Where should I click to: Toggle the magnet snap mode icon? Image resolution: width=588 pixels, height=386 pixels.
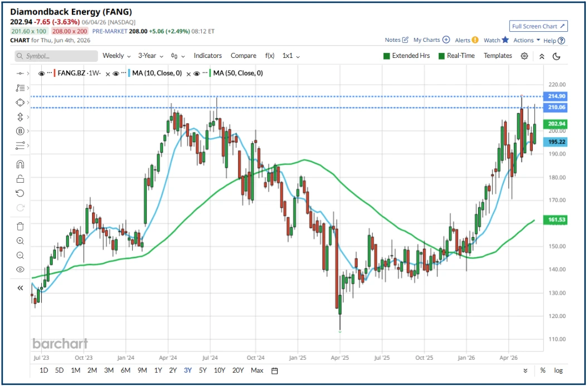[x=20, y=164]
